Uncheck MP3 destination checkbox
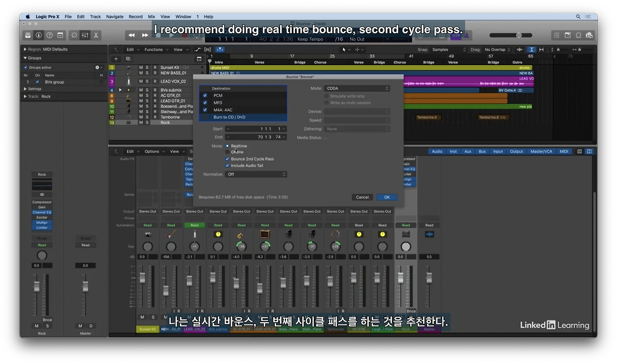 205,103
